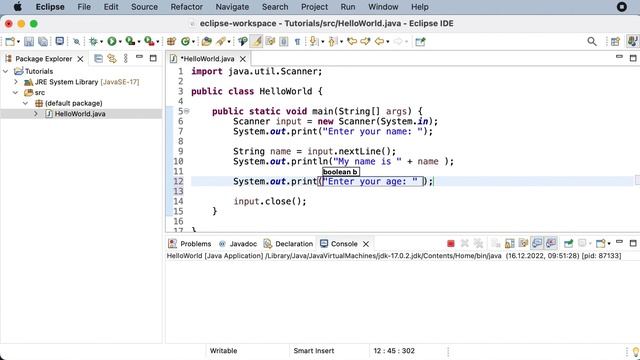Open the New file dropdown arrow
This screenshot has width=640, height=360.
pyautogui.click(x=18, y=42)
